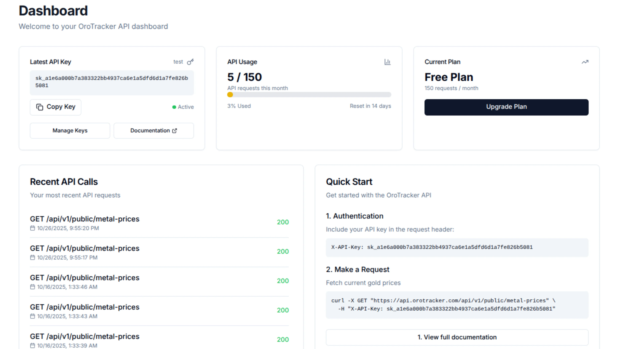The height and width of the screenshot is (349, 644).
Task: Click the Free Plan heading
Action: [449, 77]
